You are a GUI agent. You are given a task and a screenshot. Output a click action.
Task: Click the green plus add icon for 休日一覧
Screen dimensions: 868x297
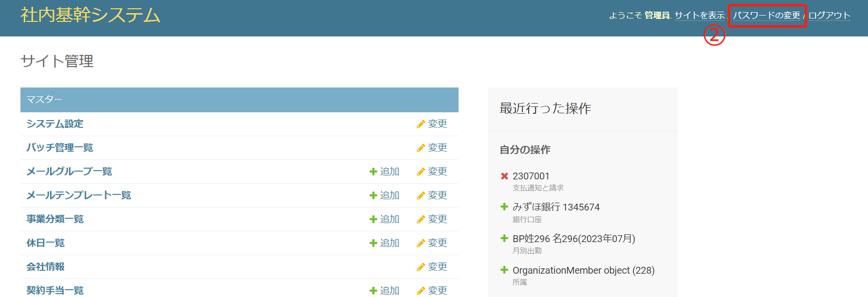(x=373, y=243)
